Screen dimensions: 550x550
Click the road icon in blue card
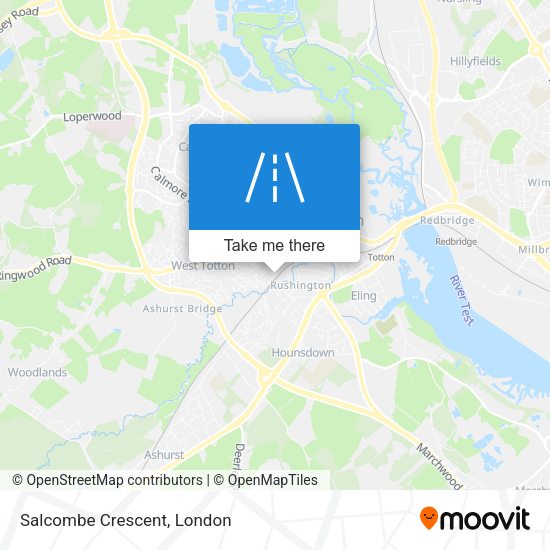(275, 177)
